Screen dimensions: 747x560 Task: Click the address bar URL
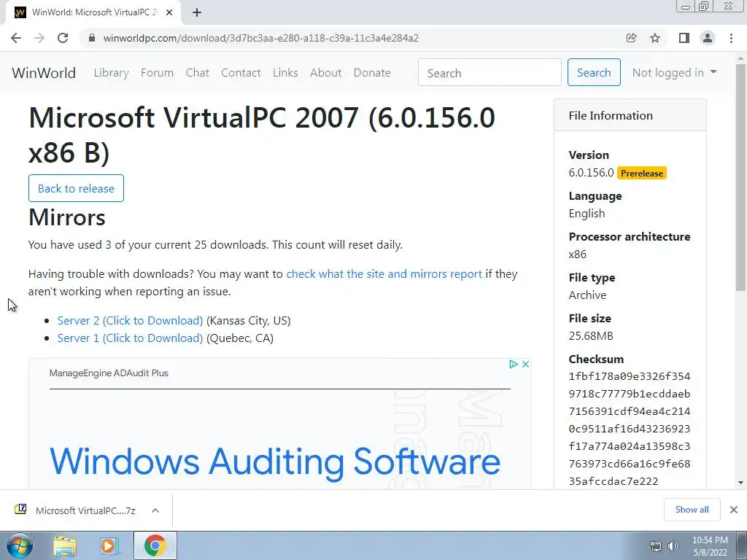[260, 38]
